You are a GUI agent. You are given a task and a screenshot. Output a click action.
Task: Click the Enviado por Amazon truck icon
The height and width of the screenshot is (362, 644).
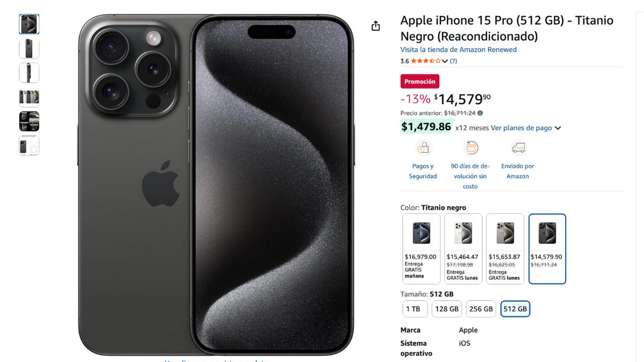(x=518, y=147)
